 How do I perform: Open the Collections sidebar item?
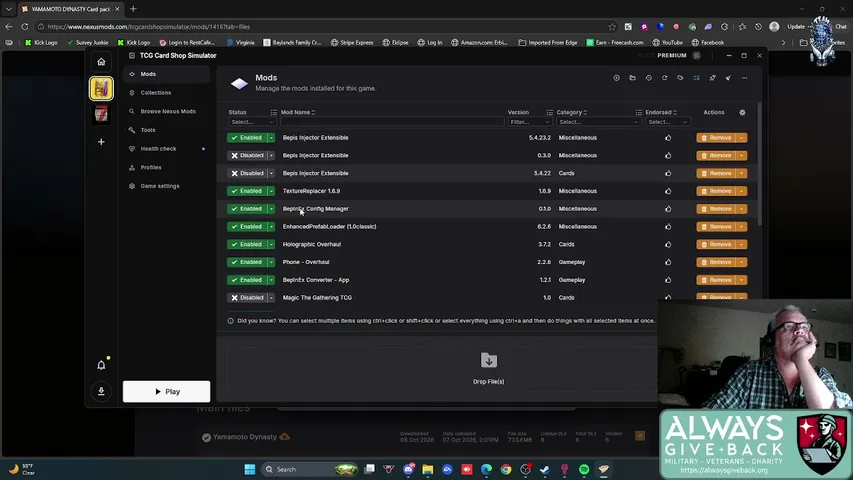(x=166, y=93)
